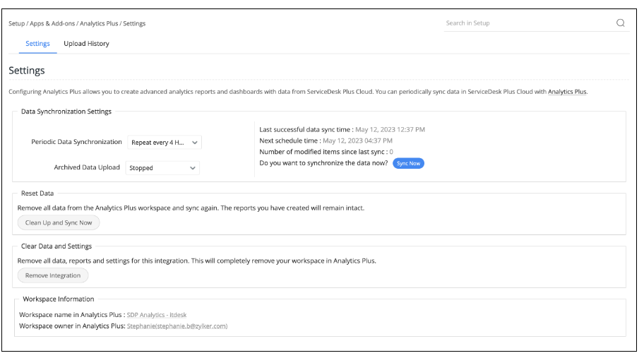Click Analytics Plus in the breadcrumb

(99, 24)
